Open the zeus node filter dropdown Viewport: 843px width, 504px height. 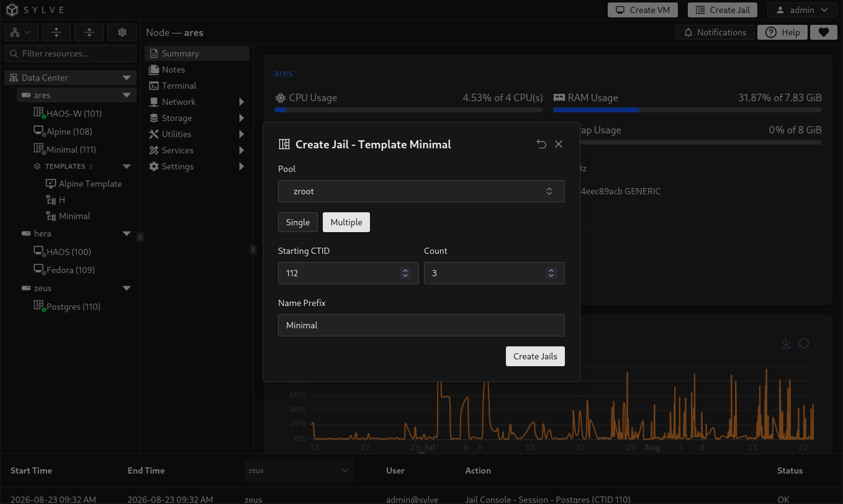[x=299, y=470]
